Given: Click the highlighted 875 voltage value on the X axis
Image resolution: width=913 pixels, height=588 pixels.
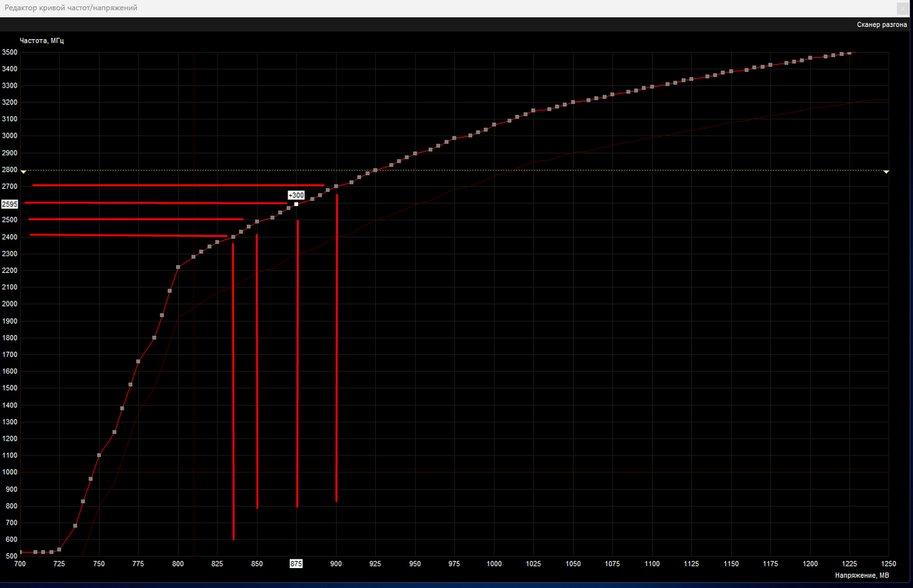Looking at the screenshot, I should [x=296, y=563].
